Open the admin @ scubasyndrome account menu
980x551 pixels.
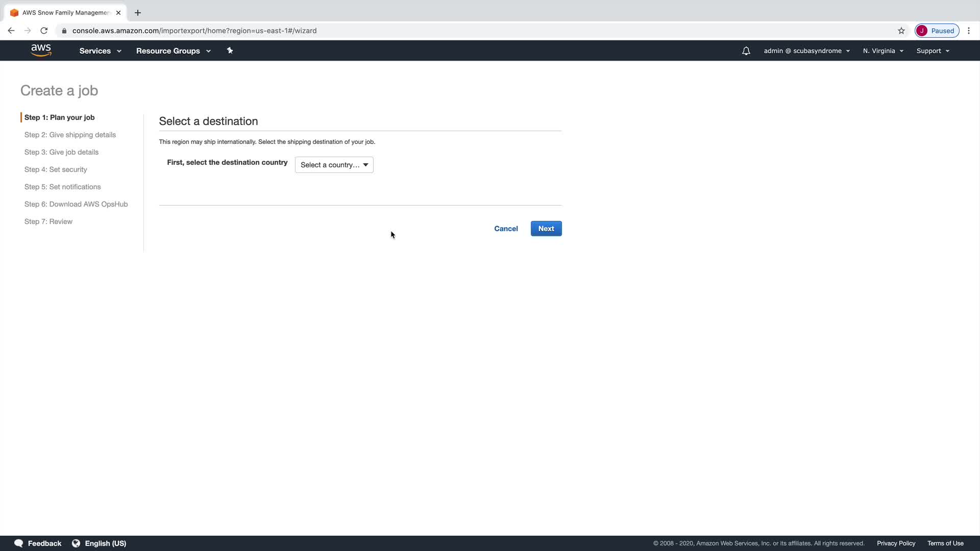tap(806, 51)
